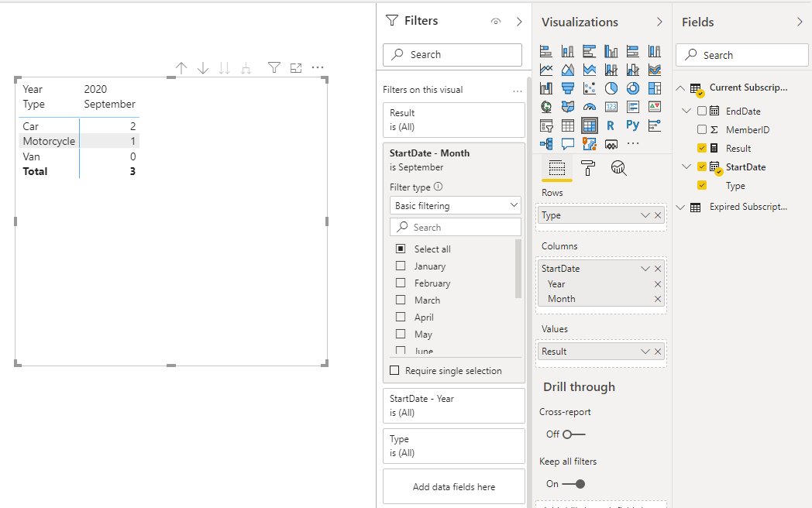Select the gauge visualization
This screenshot has height=508, width=812.
pyautogui.click(x=590, y=107)
